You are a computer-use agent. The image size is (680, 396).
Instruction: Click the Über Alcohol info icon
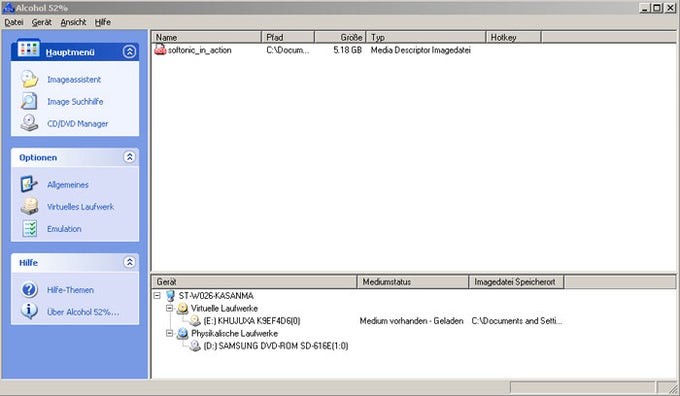29,311
